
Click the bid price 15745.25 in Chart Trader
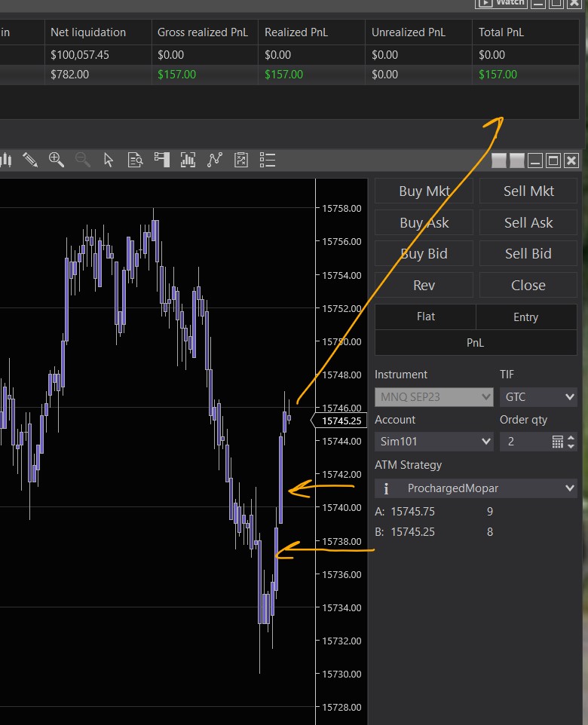point(412,532)
